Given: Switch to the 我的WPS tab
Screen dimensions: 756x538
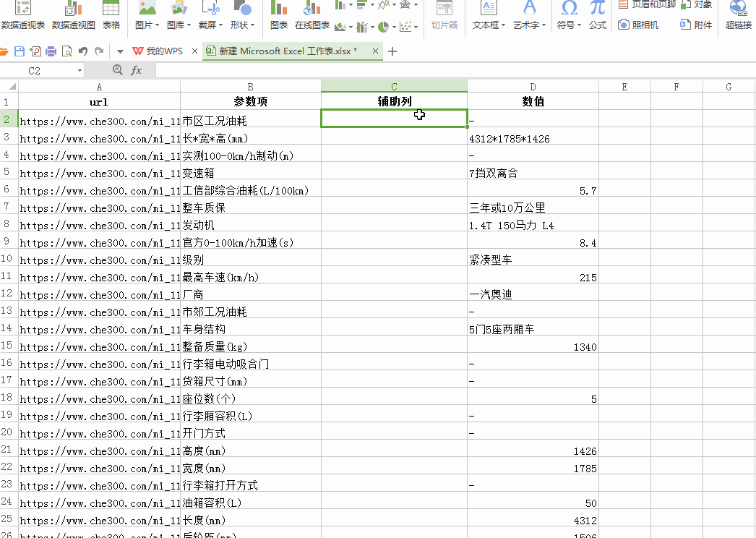Looking at the screenshot, I should click(158, 51).
